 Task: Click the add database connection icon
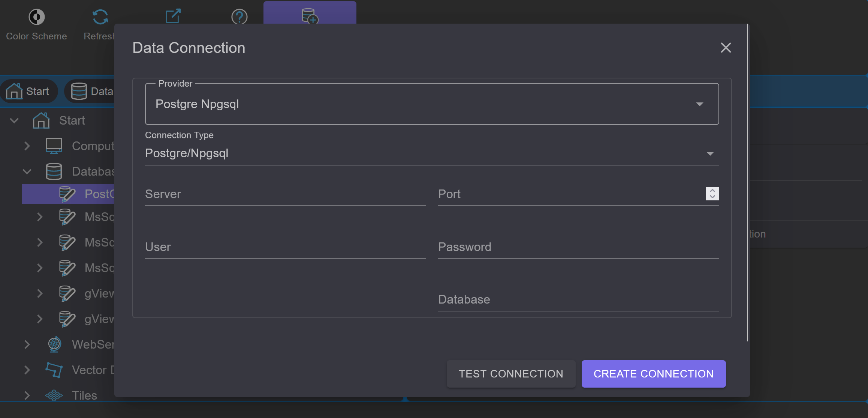pos(310,16)
